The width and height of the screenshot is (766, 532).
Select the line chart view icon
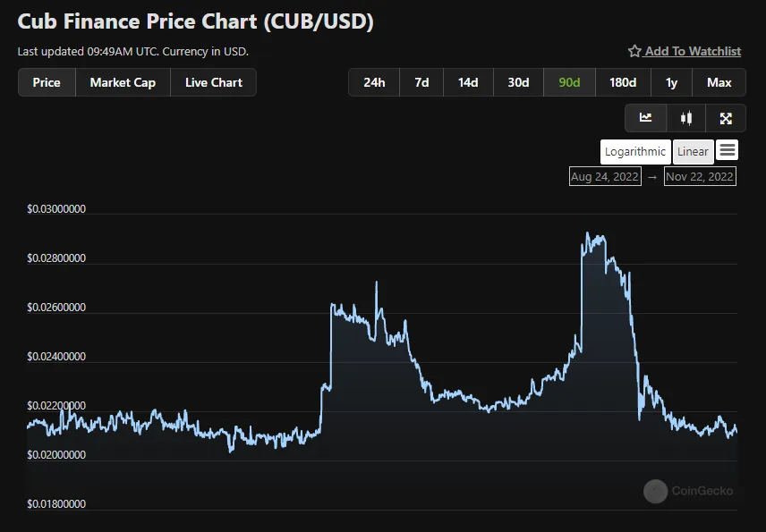click(x=645, y=118)
